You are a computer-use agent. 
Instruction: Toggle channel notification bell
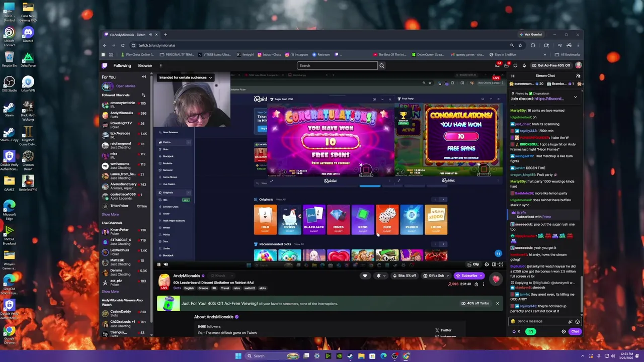point(380,276)
